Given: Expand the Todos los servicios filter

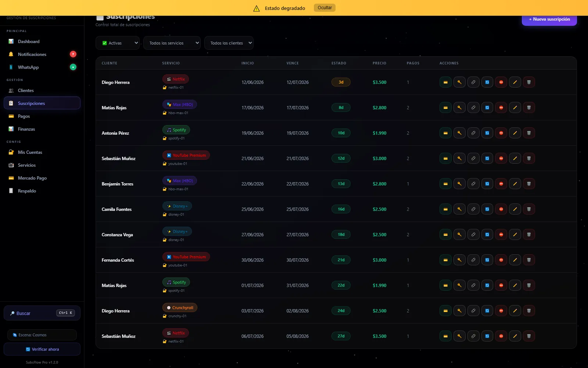Looking at the screenshot, I should 172,43.
